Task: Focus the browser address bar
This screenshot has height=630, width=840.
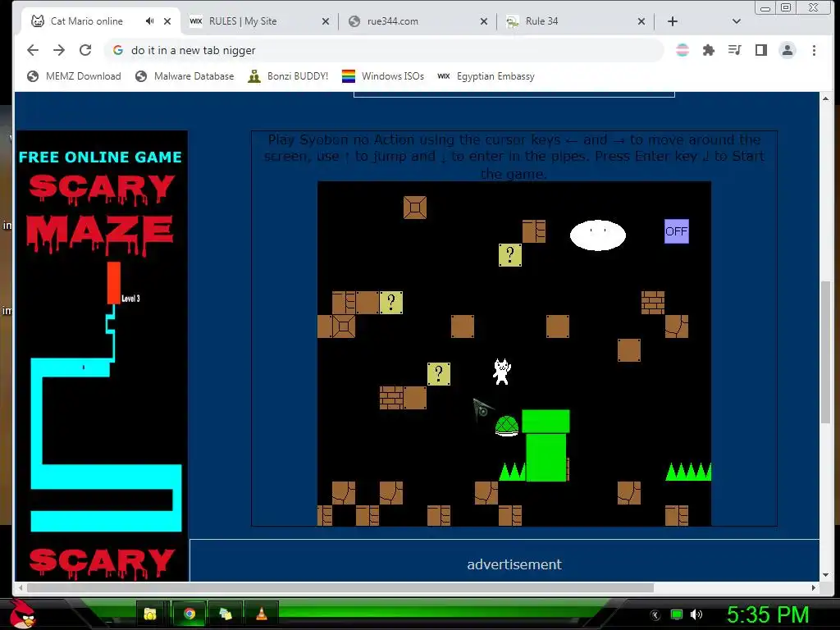Action: tap(384, 50)
